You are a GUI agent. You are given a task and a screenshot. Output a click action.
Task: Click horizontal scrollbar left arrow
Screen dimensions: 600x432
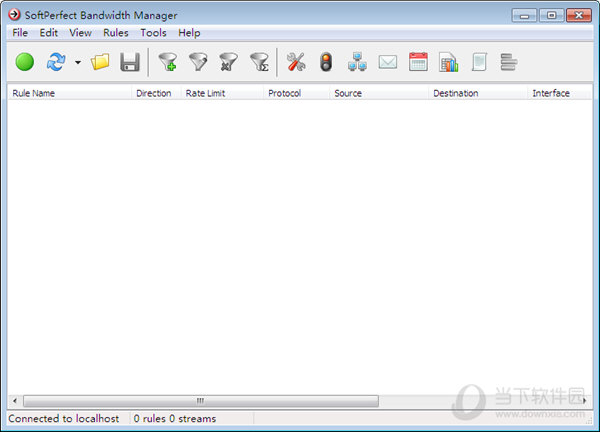(15, 401)
